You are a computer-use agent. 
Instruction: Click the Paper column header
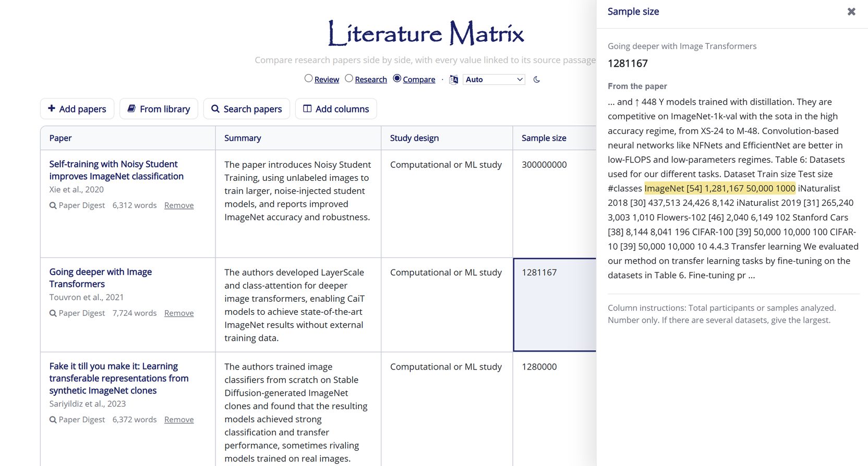pyautogui.click(x=128, y=138)
